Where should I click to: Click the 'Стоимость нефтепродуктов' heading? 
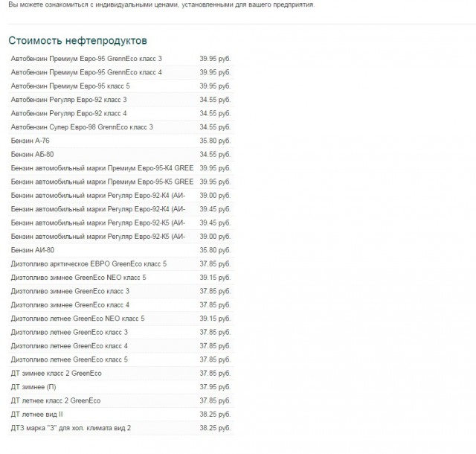[x=77, y=41]
